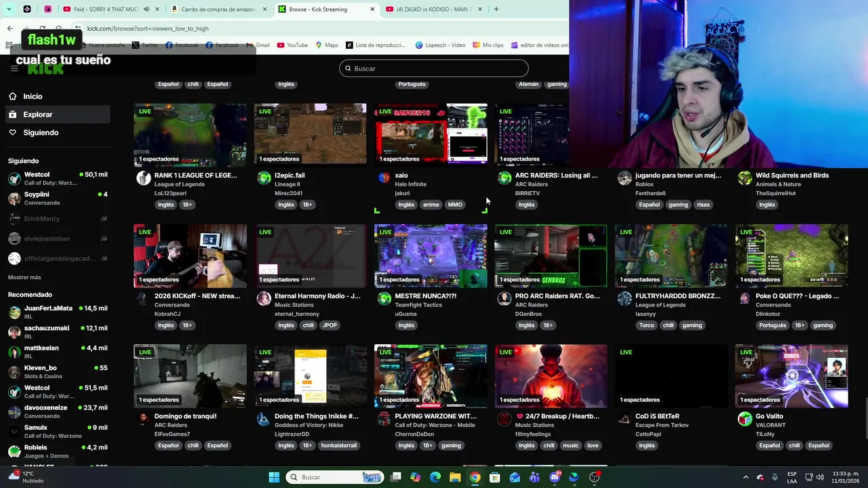The height and width of the screenshot is (488, 868).
Task: Click MMO tag on the xaio stream
Action: pyautogui.click(x=455, y=205)
